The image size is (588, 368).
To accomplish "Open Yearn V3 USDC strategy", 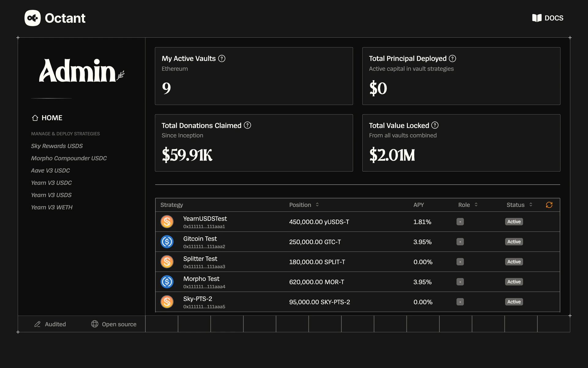I will pos(51,183).
